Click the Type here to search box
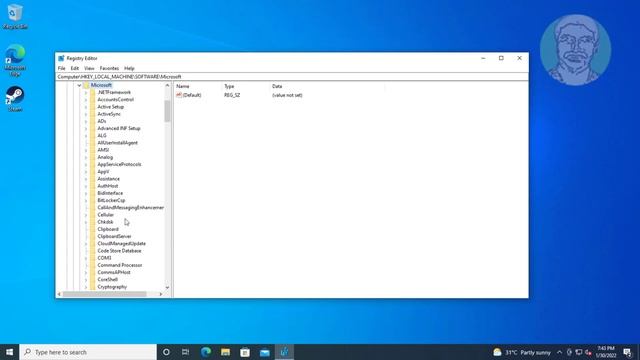The width and height of the screenshot is (640, 360). (x=88, y=352)
